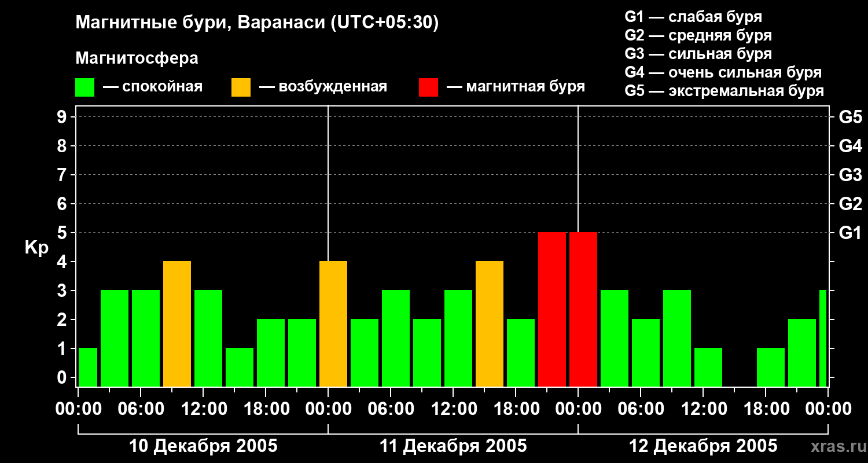Click the 'G5' label on right axis
This screenshot has height=463, width=868.
850,117
